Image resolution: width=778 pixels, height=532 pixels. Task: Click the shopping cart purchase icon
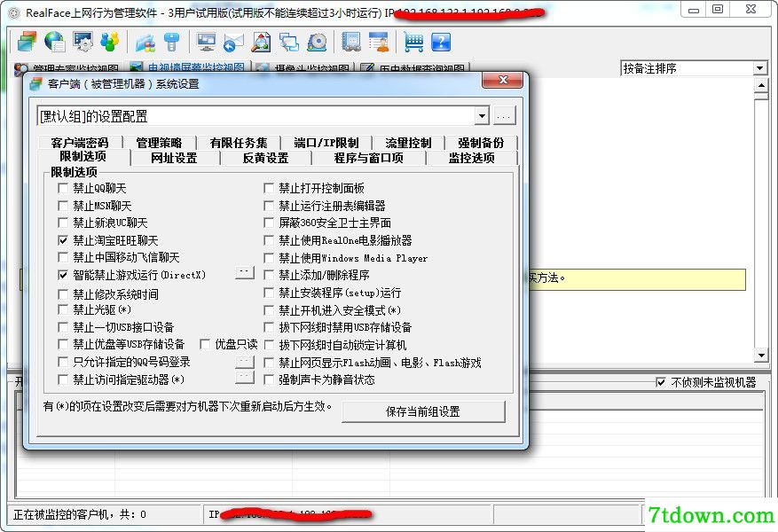[413, 42]
